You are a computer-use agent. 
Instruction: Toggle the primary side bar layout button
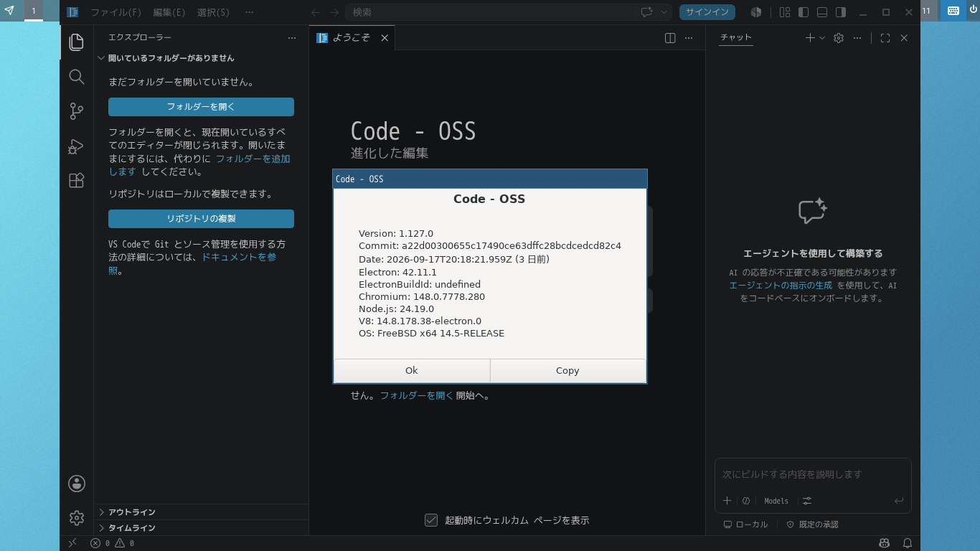(x=804, y=12)
